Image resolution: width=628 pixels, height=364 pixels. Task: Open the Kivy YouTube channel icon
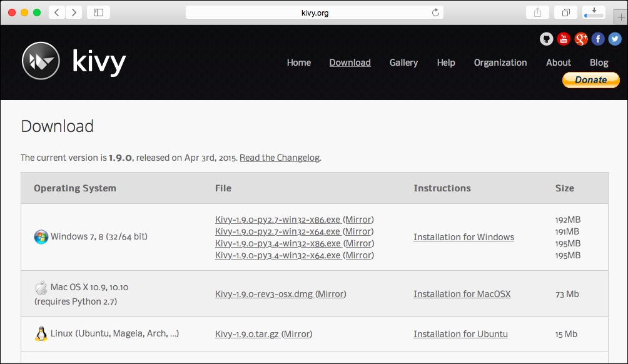tap(564, 39)
